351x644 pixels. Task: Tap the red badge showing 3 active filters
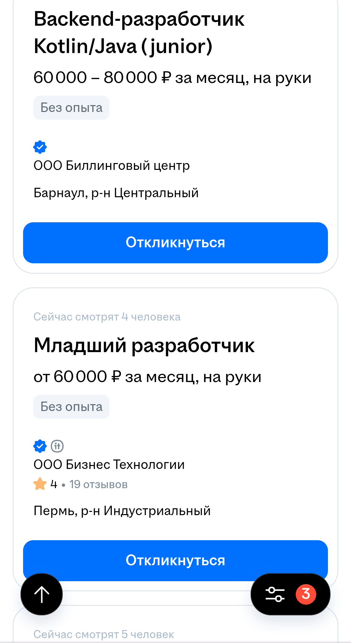tap(305, 594)
